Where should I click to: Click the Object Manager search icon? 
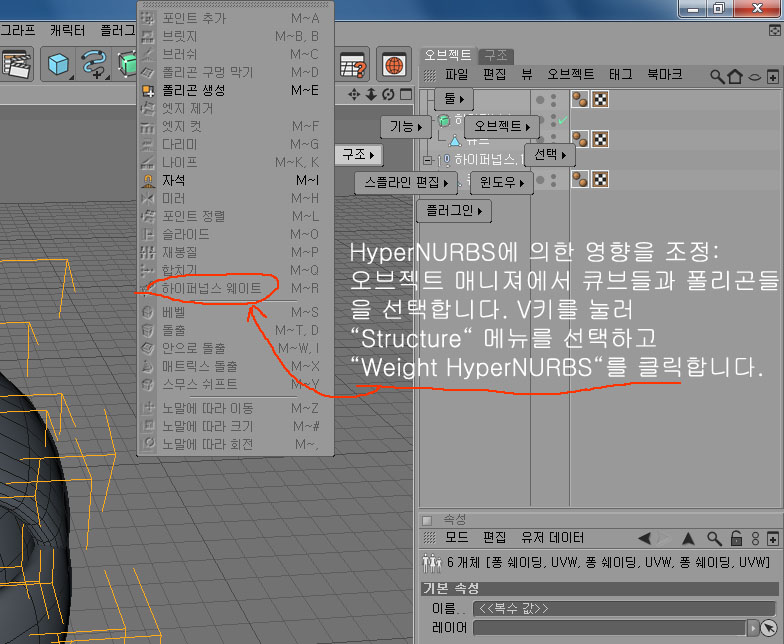(x=717, y=76)
